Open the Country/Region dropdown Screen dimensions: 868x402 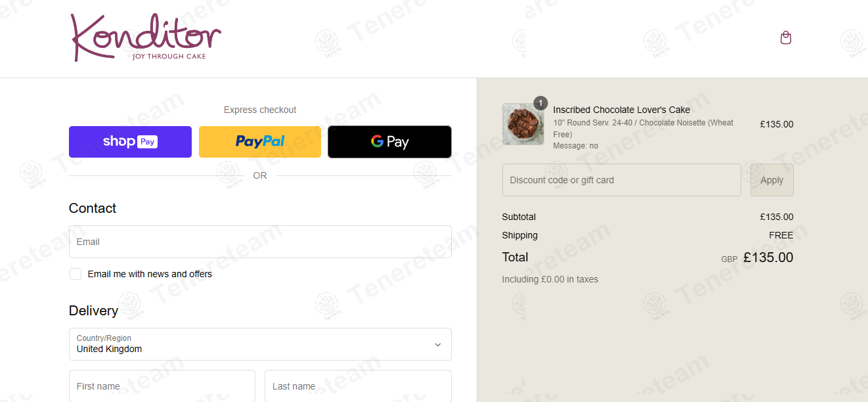click(x=260, y=344)
